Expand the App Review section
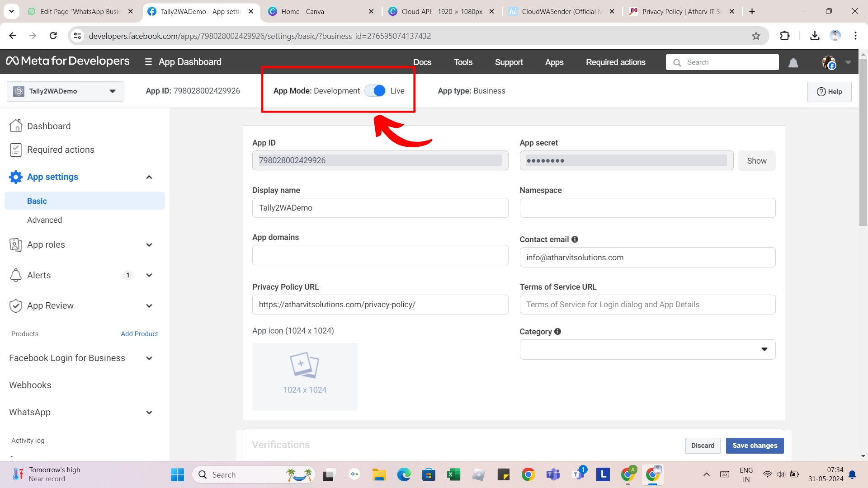The width and height of the screenshot is (868, 488). (x=149, y=306)
